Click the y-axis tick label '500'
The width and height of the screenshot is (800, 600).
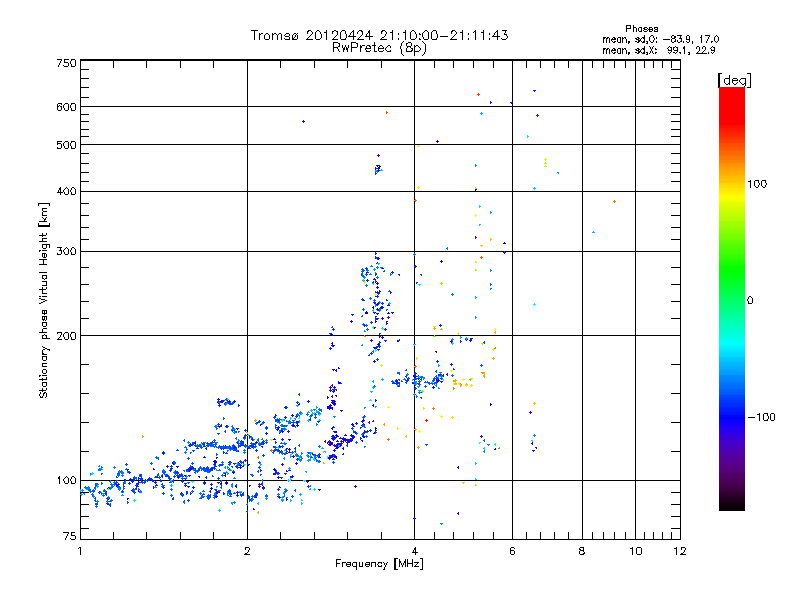point(66,145)
